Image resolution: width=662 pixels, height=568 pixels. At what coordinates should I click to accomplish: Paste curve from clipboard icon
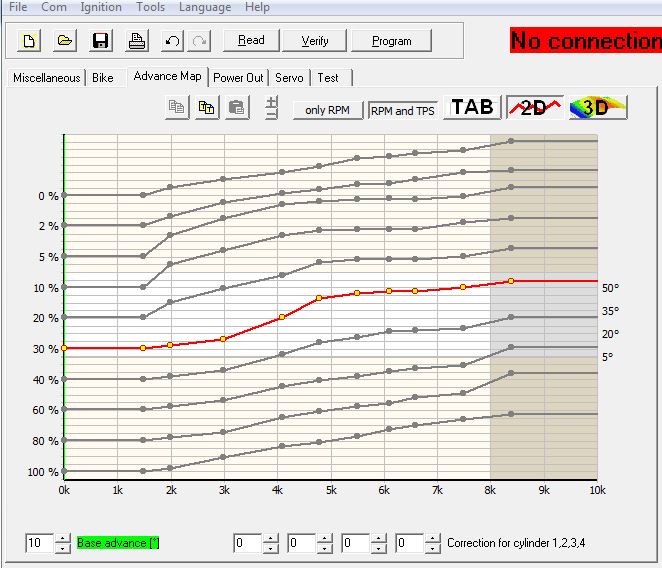pyautogui.click(x=237, y=107)
